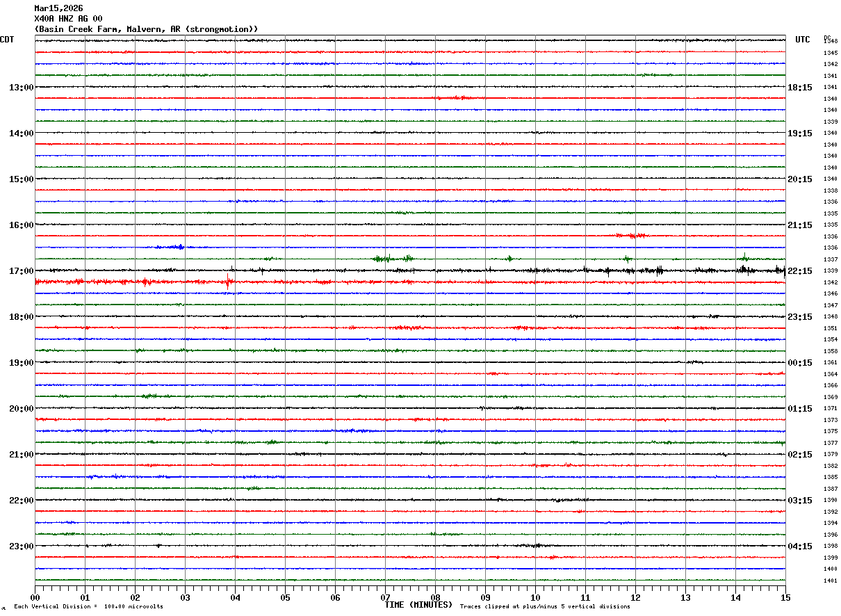Click the UTC time zone label
Viewport: 841px width, 616px height.
[803, 40]
